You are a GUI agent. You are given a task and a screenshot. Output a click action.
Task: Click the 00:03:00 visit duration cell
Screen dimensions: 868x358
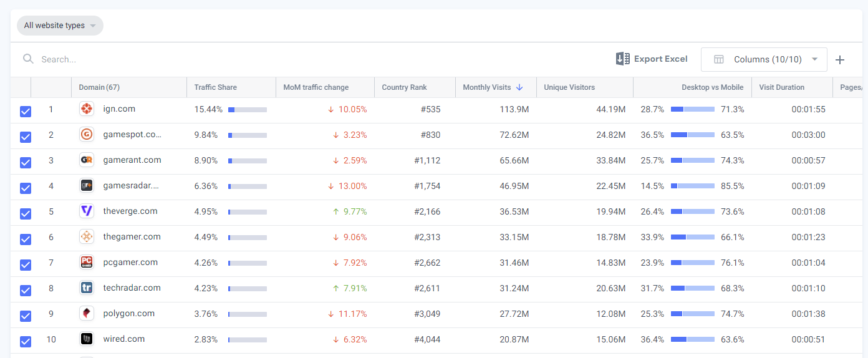(x=808, y=135)
